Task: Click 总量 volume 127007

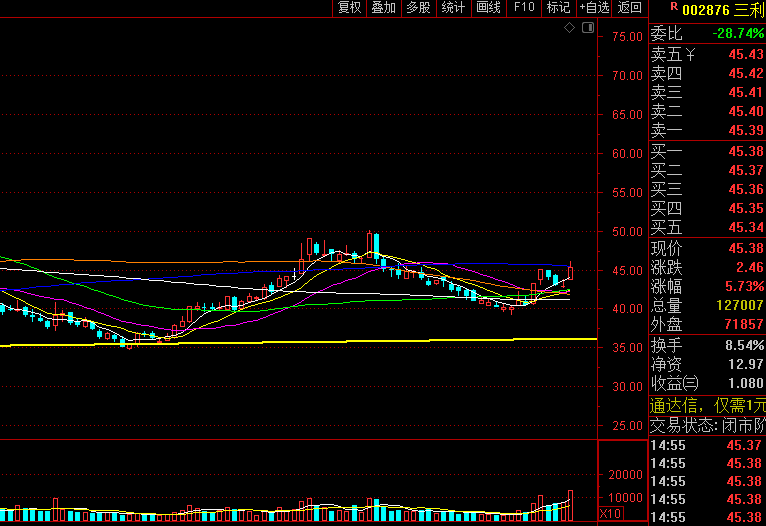Action: [x=740, y=305]
